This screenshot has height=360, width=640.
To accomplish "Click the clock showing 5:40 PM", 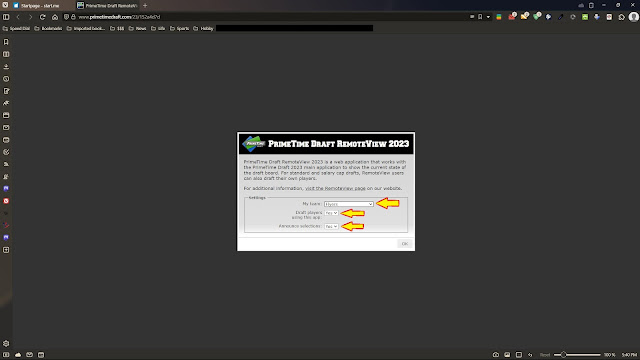I will 629,355.
